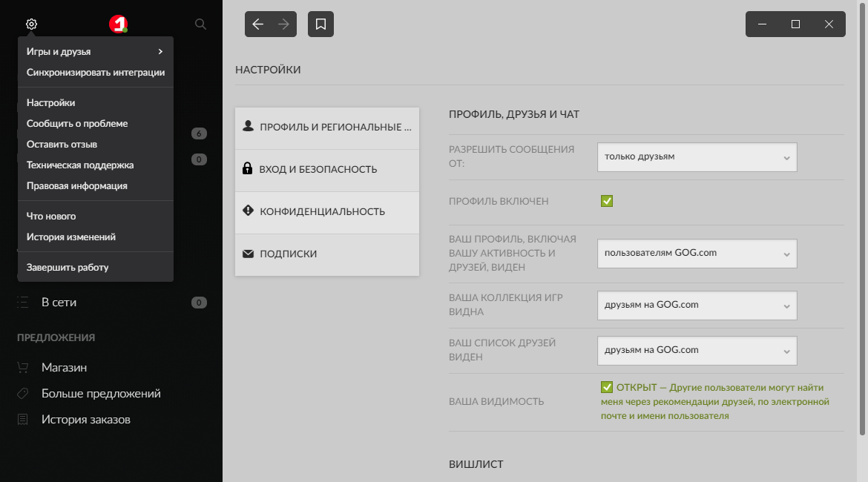Expand the Игры и друзья submenu
The image size is (868, 482).
point(95,52)
